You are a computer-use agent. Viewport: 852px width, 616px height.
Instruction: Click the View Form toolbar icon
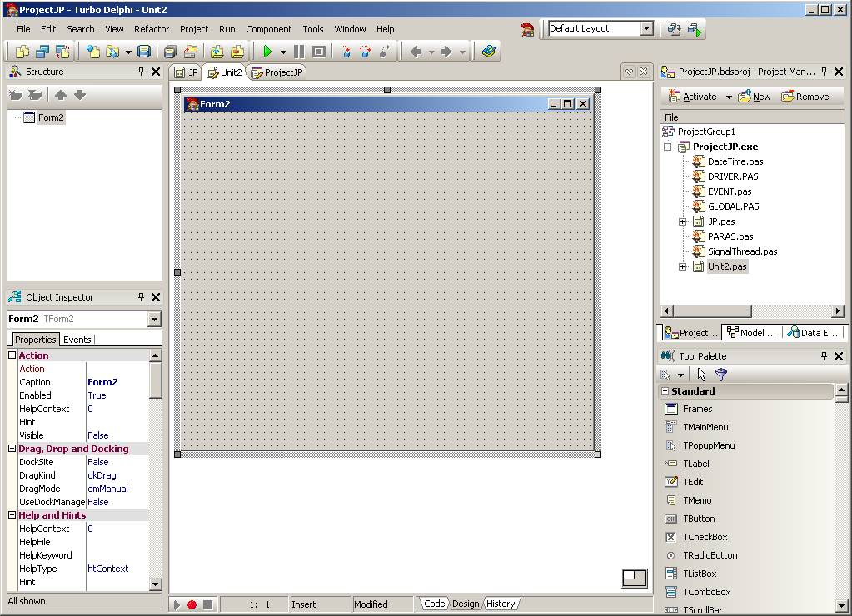pyautogui.click(x=42, y=52)
